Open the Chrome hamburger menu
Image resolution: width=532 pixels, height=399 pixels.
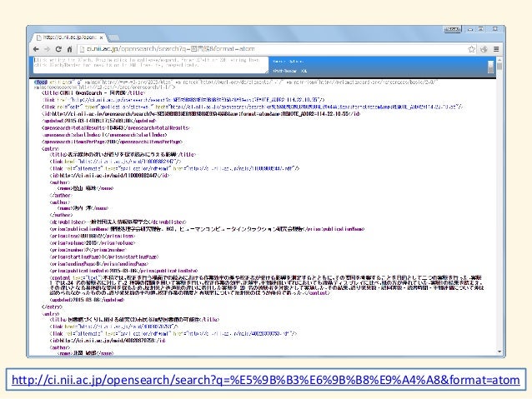coord(496,49)
